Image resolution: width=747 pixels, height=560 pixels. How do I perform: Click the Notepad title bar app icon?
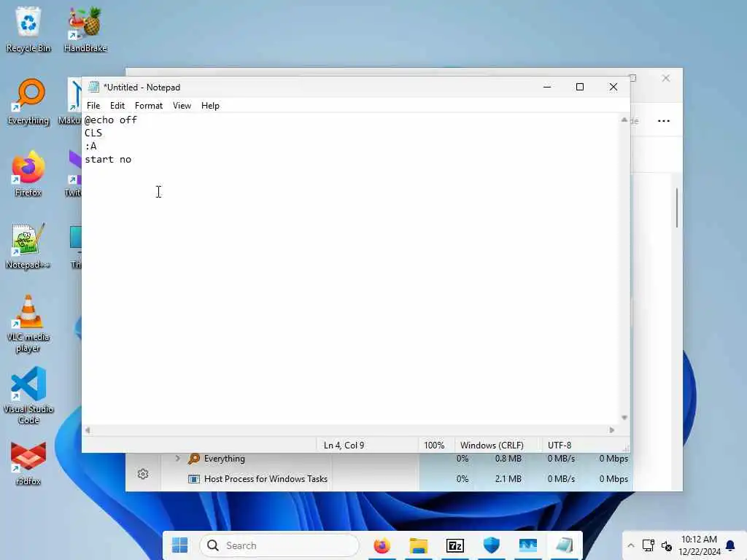click(x=94, y=87)
